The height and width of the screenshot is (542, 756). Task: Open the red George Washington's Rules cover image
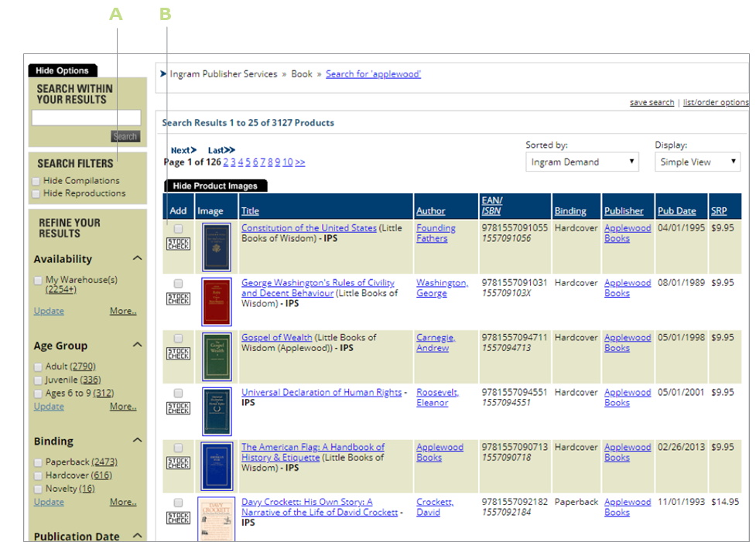tap(217, 302)
